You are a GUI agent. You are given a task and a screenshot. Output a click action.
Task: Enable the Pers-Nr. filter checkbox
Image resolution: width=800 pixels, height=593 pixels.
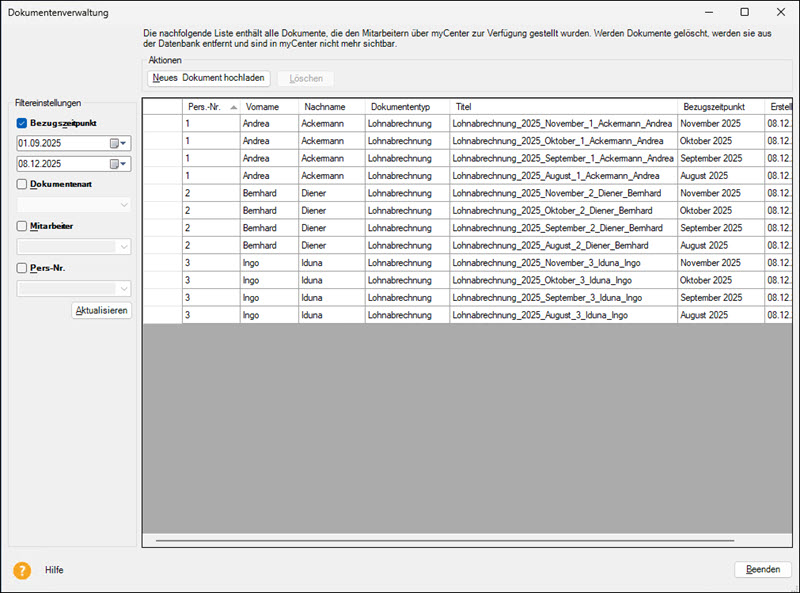[22, 268]
